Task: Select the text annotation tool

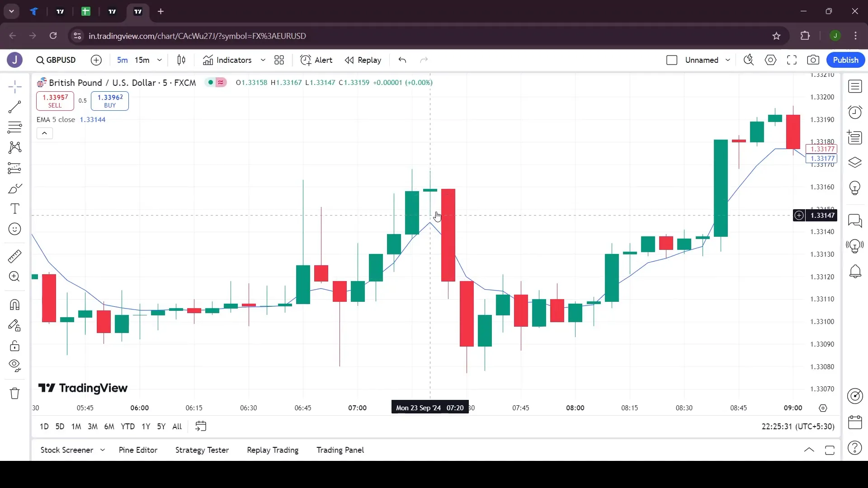Action: click(14, 209)
